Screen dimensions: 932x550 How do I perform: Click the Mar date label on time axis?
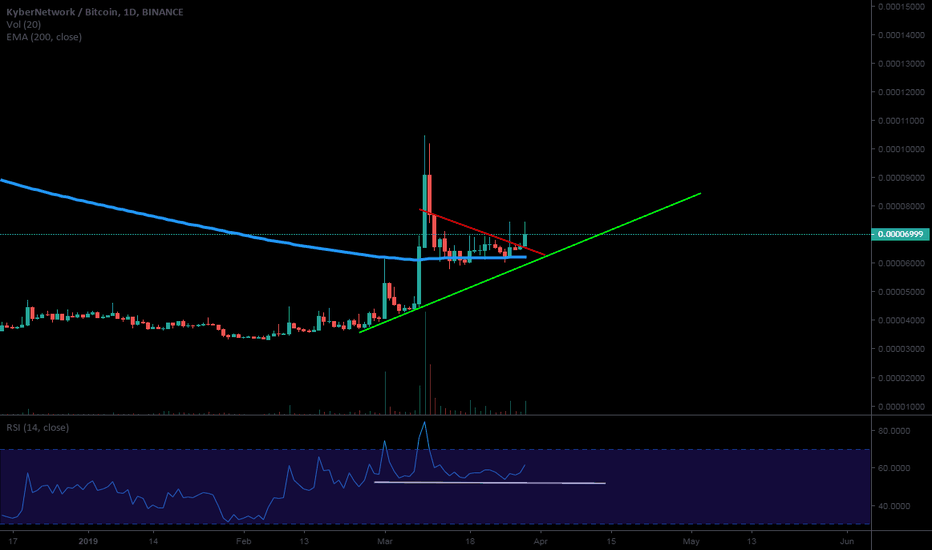(x=385, y=541)
